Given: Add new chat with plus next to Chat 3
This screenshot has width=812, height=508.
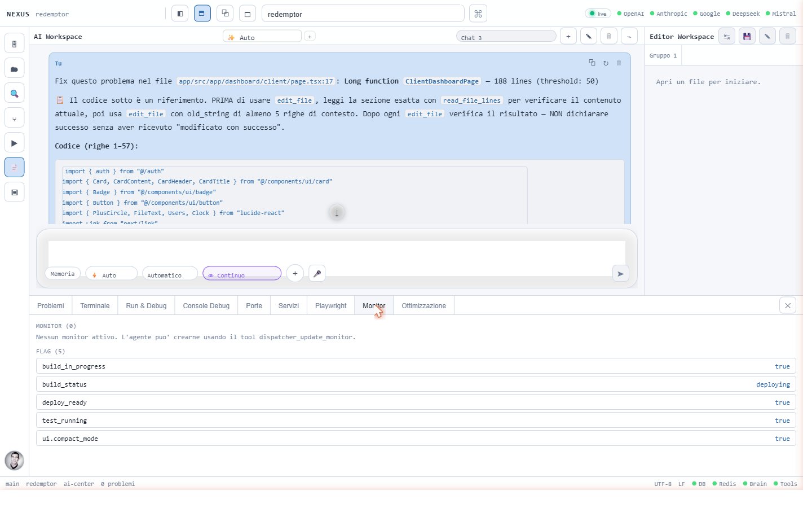Looking at the screenshot, I should point(568,36).
